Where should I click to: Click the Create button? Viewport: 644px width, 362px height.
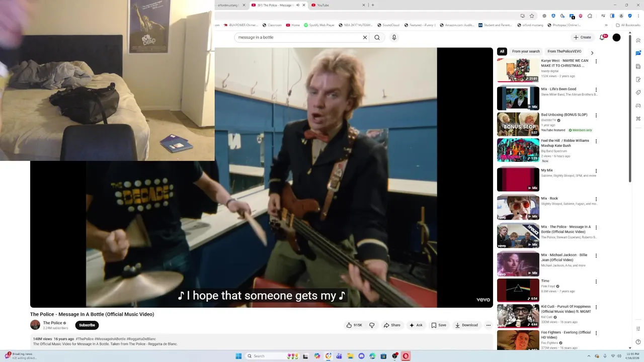(x=582, y=37)
